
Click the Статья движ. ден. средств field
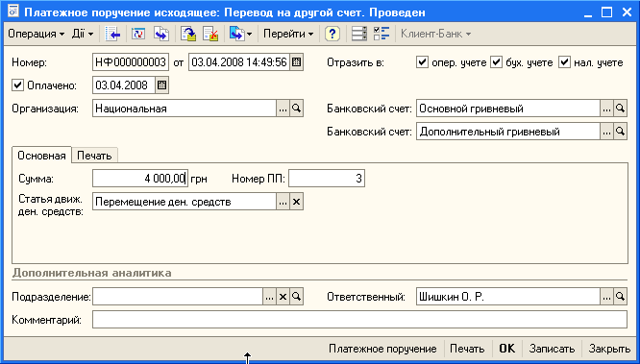185,202
